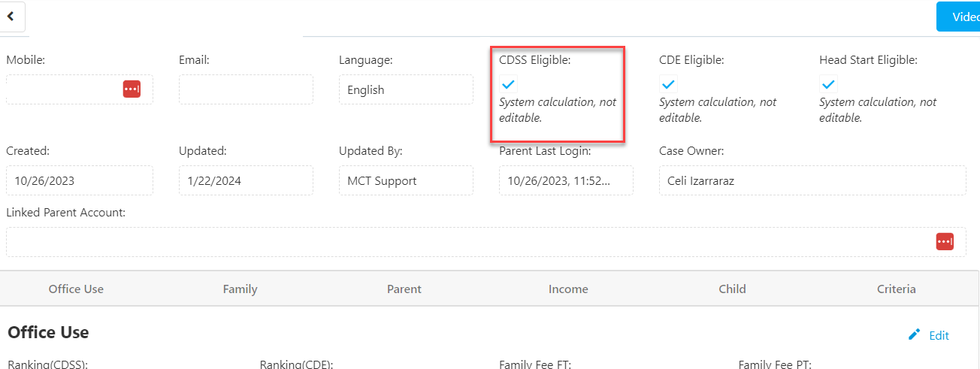
Task: Go to the Child tab
Action: (x=732, y=289)
